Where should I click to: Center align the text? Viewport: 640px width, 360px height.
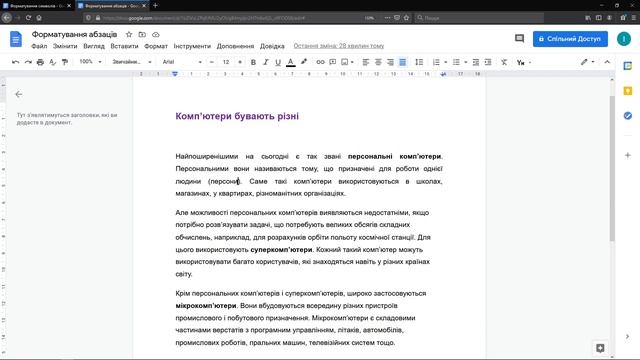pos(378,62)
